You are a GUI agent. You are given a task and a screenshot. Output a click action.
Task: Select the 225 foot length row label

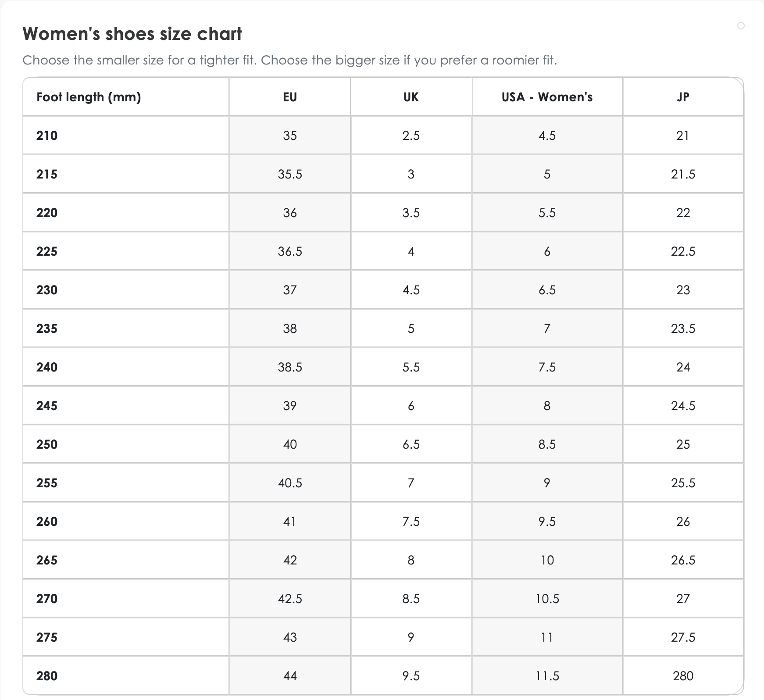47,251
